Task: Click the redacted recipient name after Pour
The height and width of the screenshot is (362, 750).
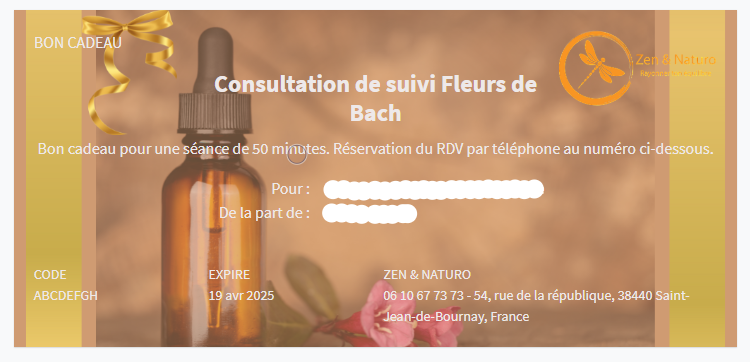Action: pos(433,189)
